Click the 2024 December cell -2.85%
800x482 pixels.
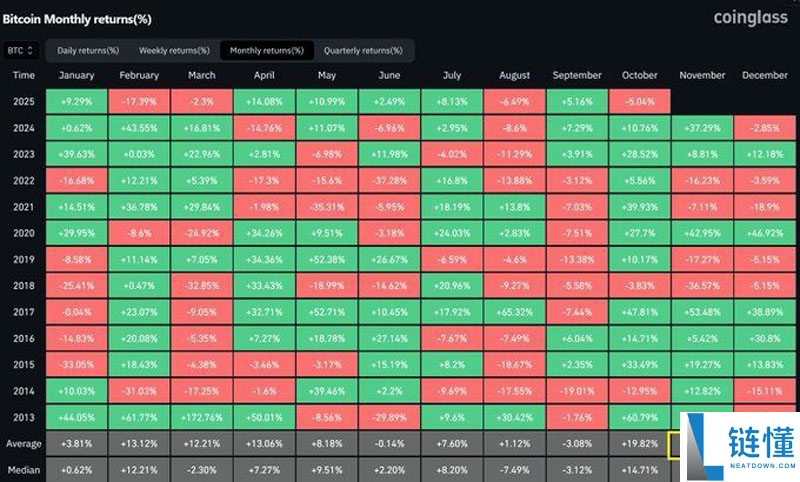[765, 128]
